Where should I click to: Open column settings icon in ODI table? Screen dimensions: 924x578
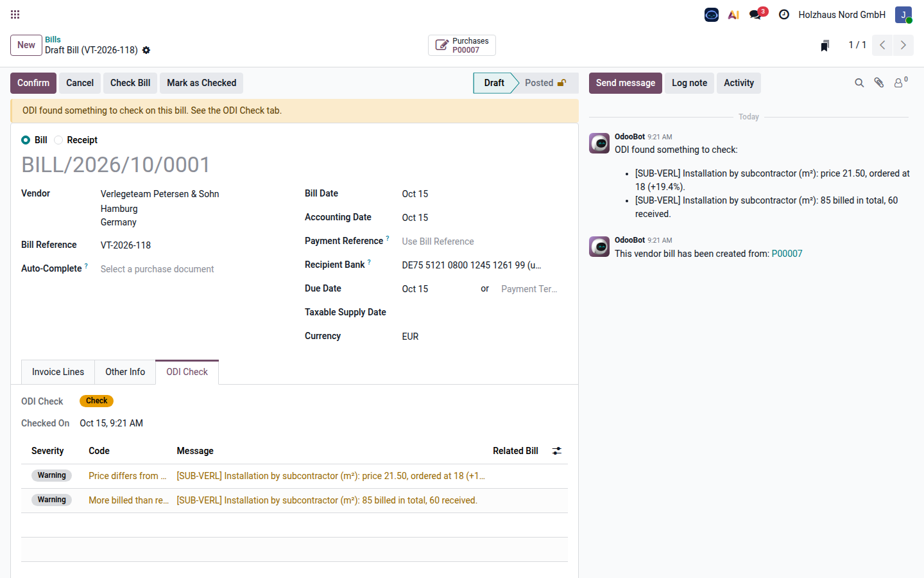point(557,451)
